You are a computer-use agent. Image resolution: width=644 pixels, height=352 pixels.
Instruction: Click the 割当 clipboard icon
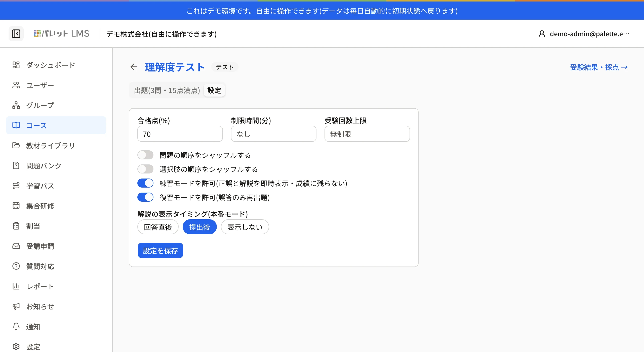click(16, 226)
